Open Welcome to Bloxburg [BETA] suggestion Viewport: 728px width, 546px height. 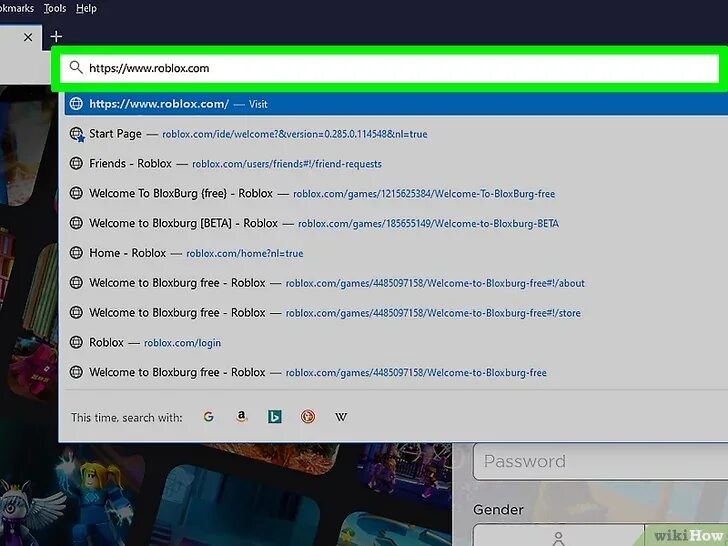(x=396, y=223)
